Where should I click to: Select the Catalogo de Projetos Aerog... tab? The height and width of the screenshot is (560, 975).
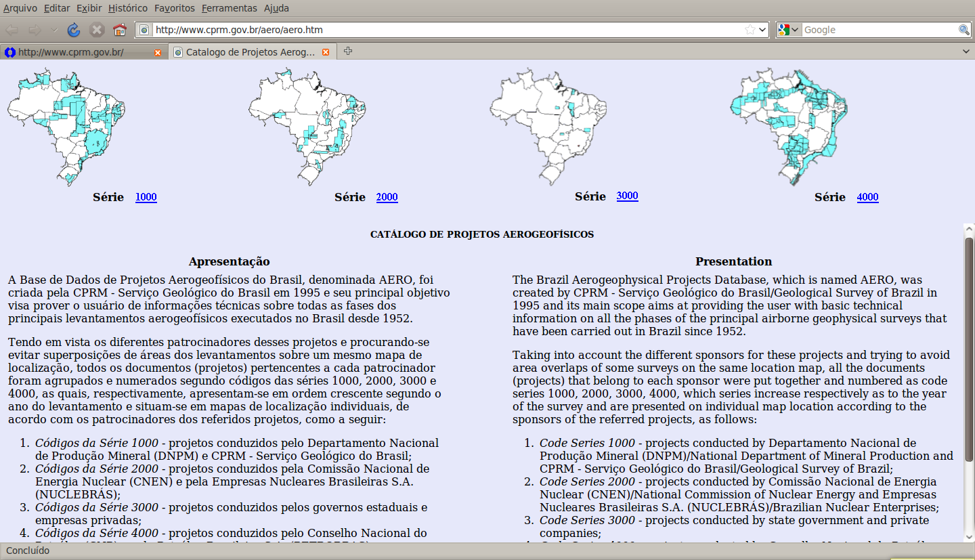click(251, 52)
